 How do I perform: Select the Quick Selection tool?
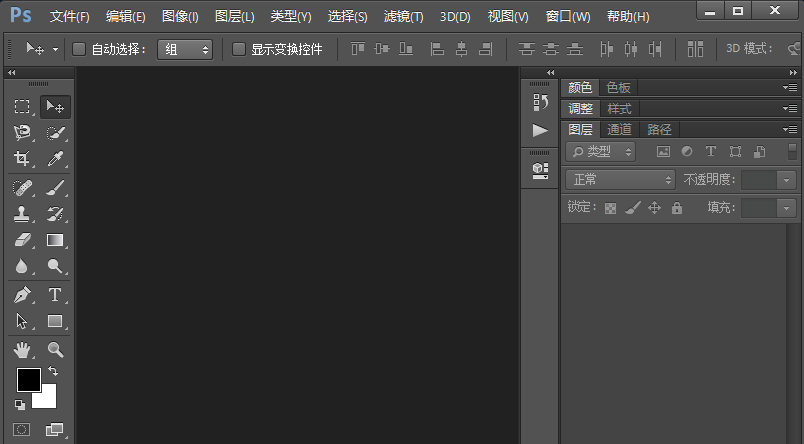[55, 132]
